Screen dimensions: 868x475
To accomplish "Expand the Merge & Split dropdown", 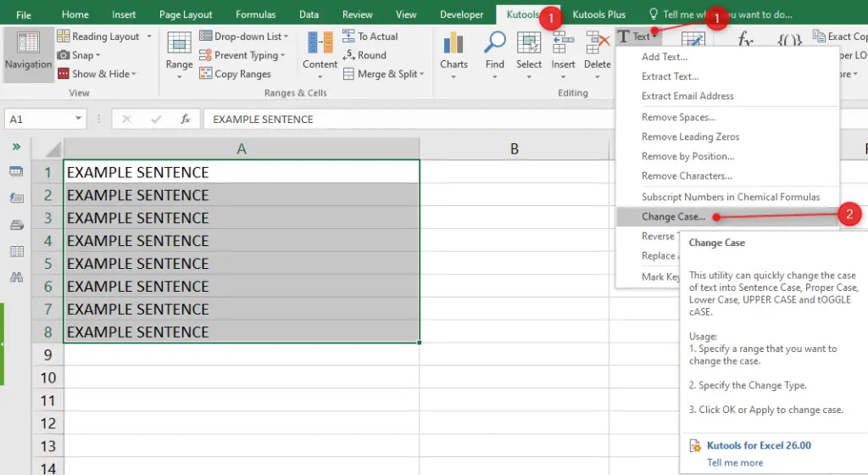I will pos(424,75).
